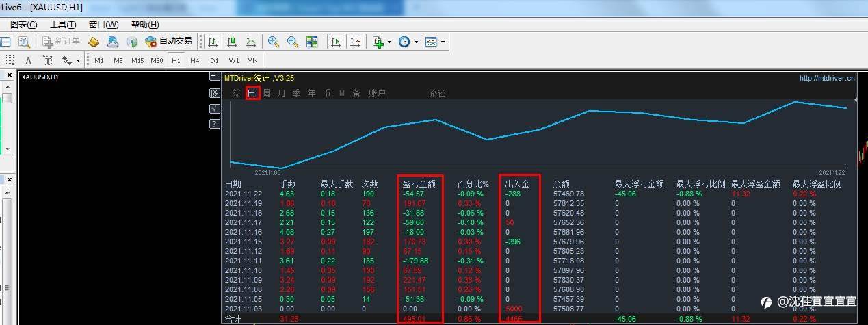The height and width of the screenshot is (325, 868).
Task: Select the 季 quarterly tab
Action: click(x=297, y=93)
